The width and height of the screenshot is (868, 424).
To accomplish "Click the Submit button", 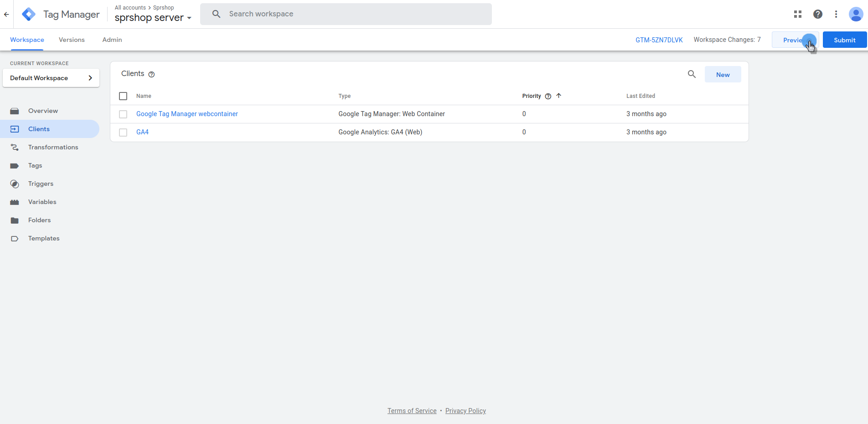I will 844,40.
